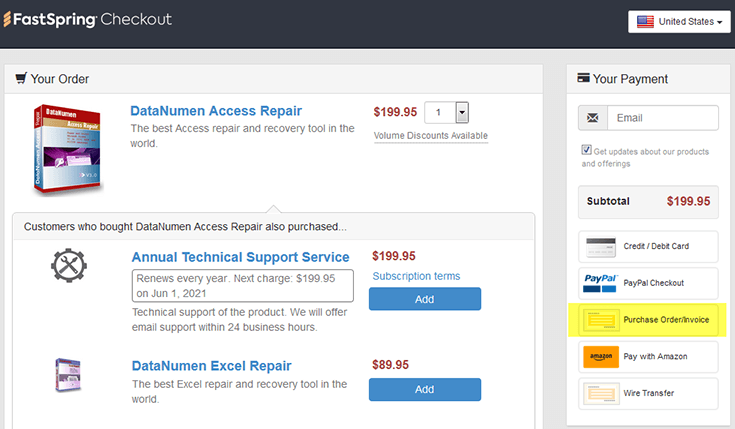Click the credit card icon beside Your Payment
735x429 pixels.
[x=583, y=77]
